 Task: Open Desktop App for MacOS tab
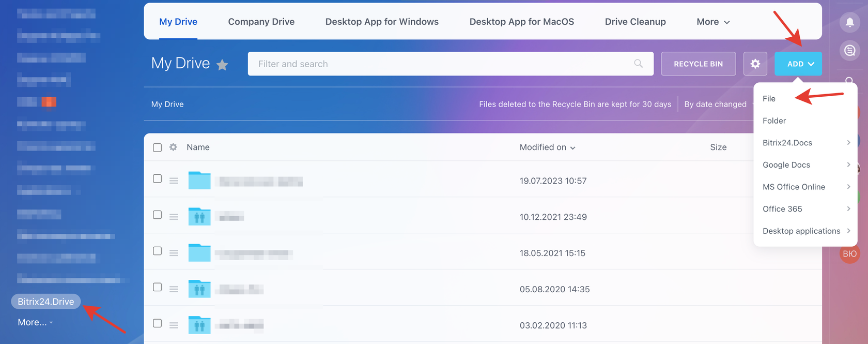522,22
